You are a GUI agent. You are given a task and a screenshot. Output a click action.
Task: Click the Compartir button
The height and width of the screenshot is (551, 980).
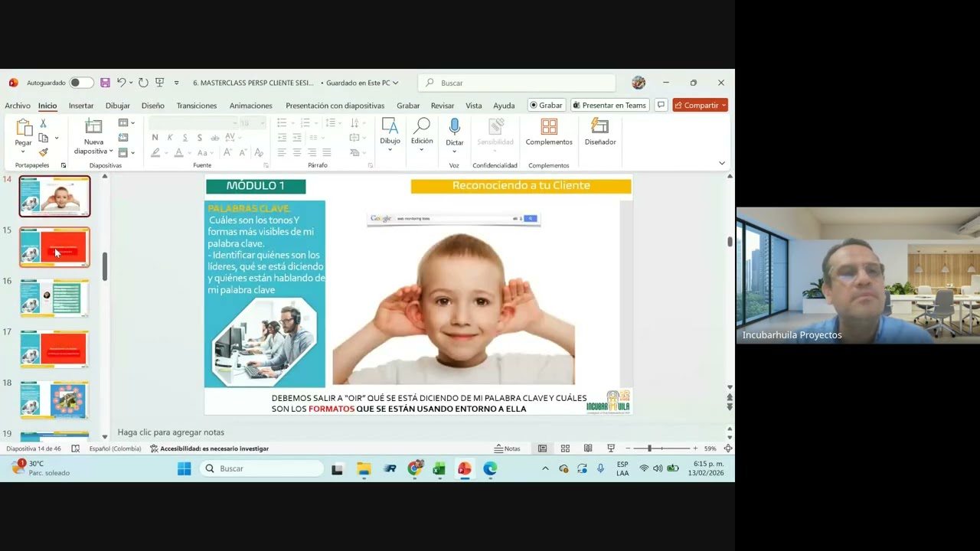[x=700, y=106]
